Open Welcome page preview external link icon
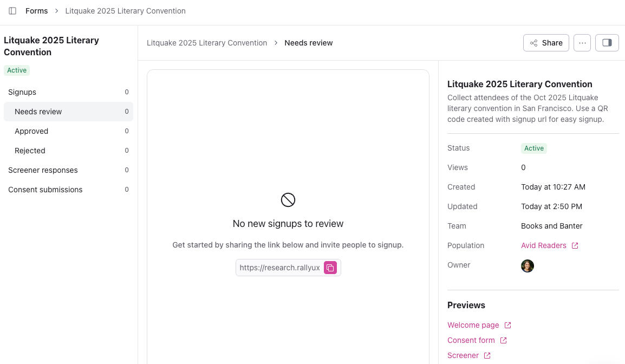625x364 pixels. (507, 326)
